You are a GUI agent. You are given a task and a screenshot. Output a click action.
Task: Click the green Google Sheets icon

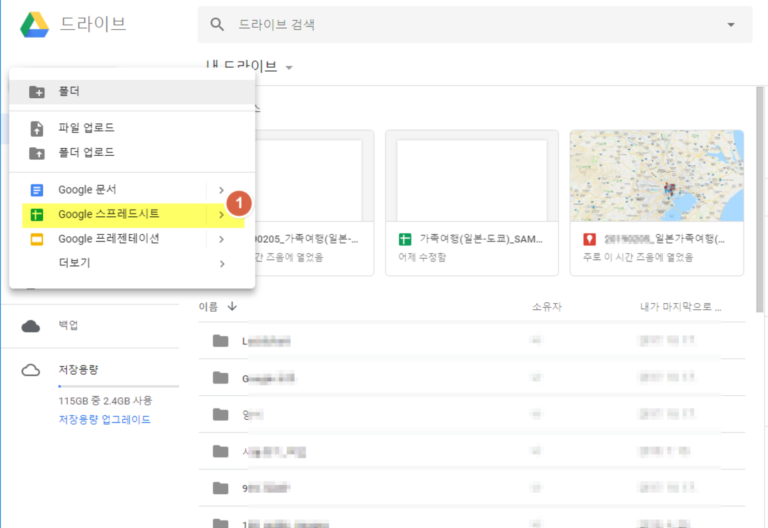37,215
